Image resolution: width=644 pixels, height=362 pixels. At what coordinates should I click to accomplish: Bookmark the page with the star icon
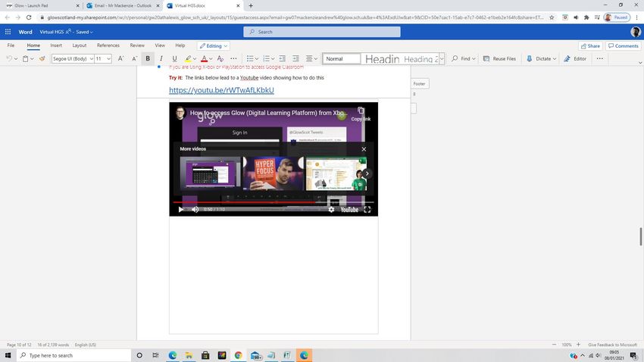[552, 17]
